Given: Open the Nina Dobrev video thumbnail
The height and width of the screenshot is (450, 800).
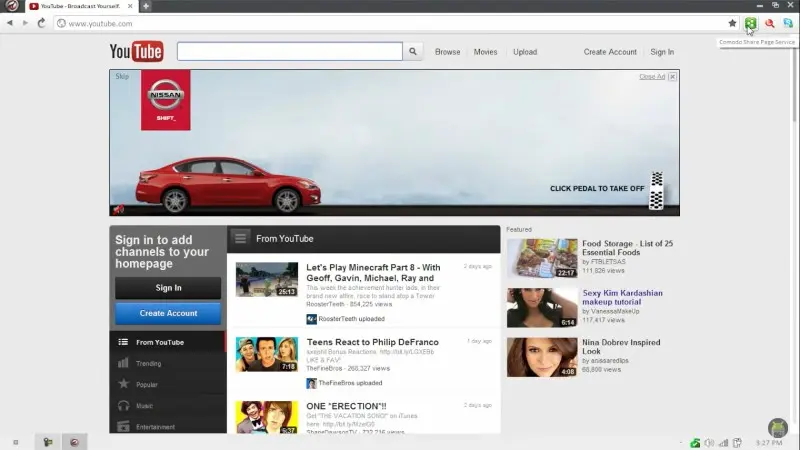Looking at the screenshot, I should pos(542,357).
